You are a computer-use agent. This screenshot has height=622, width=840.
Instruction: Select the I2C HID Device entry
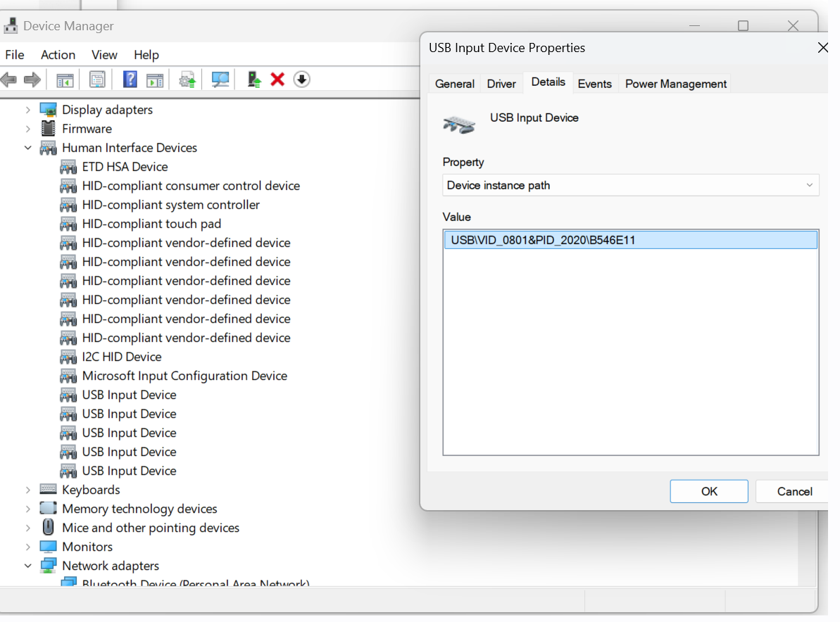pos(122,357)
